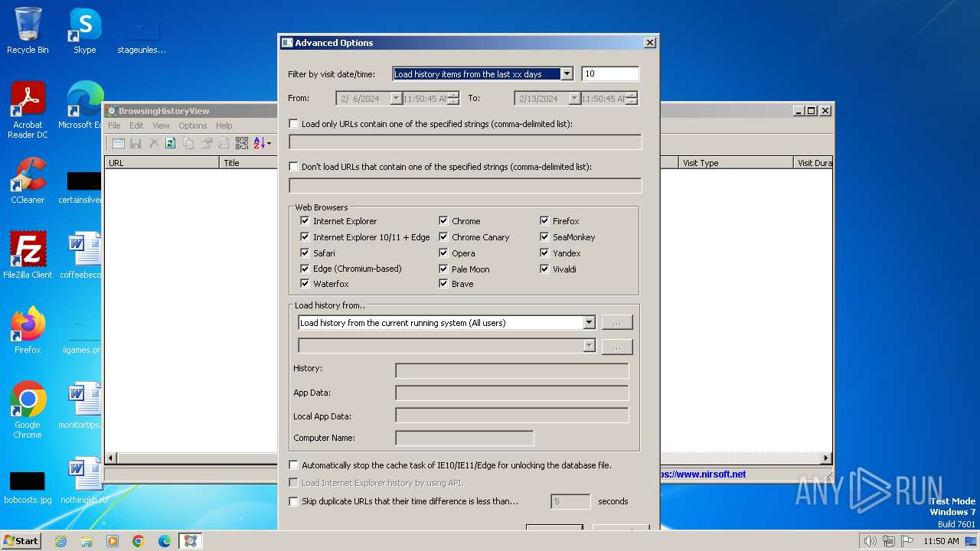The width and height of the screenshot is (980, 551).
Task: Uncheck the Firefox browser checkbox
Action: pos(544,221)
